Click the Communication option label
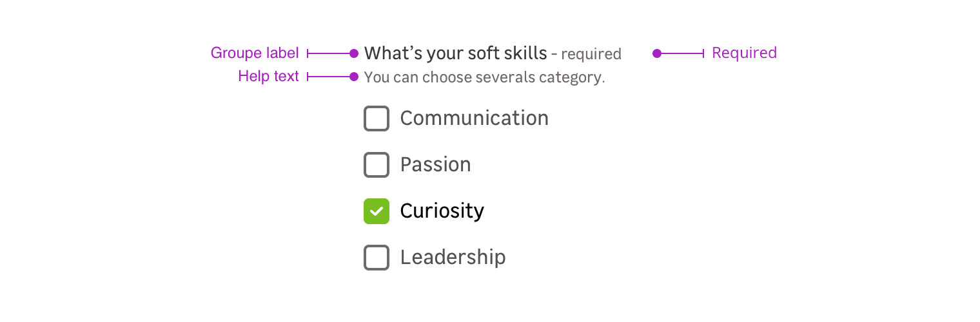This screenshot has height=322, width=980. (474, 118)
